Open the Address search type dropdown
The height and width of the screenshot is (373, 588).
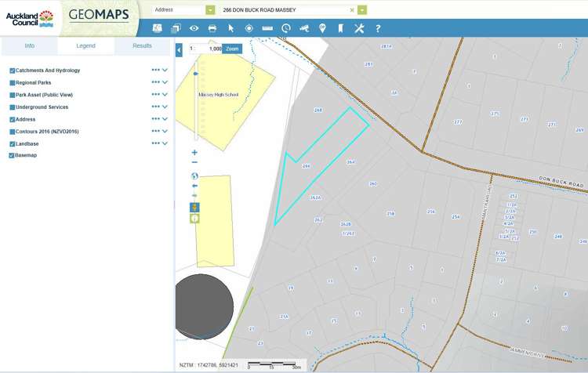(210, 10)
